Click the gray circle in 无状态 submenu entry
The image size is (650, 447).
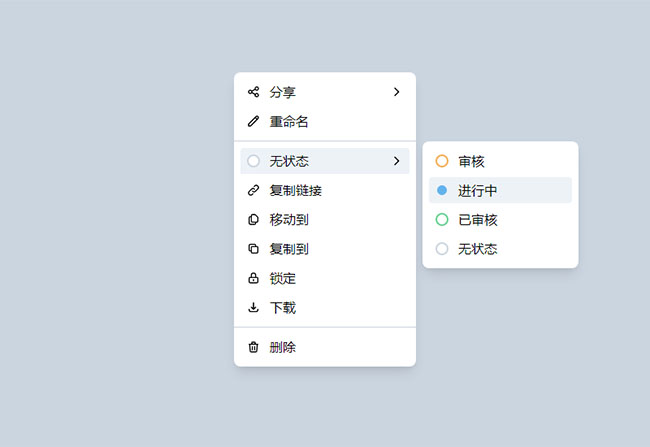pos(442,249)
